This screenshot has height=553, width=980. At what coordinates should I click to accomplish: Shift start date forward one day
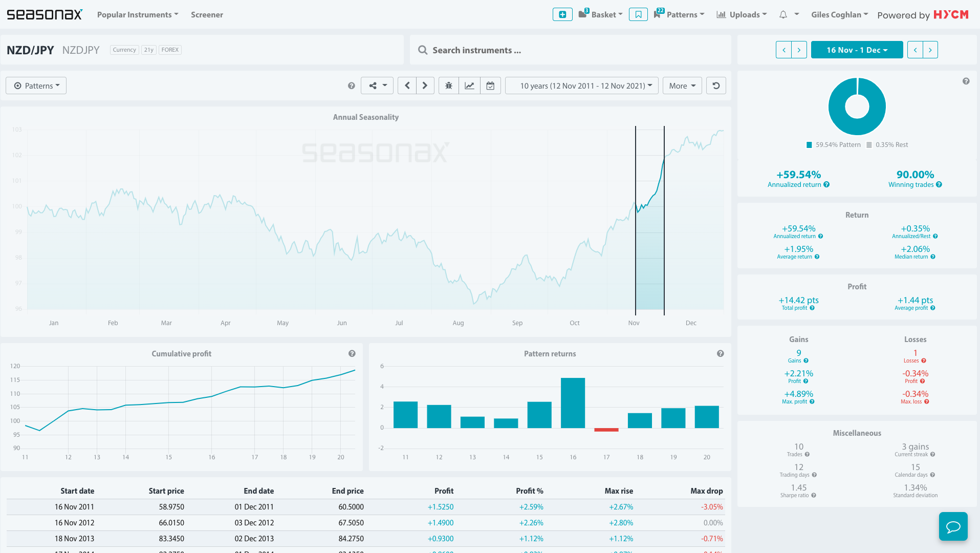tap(799, 50)
